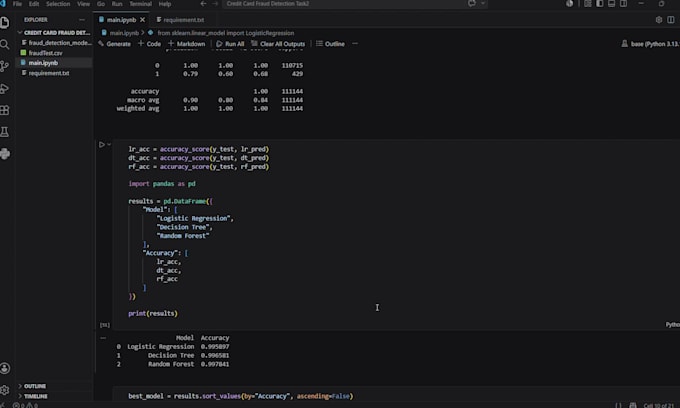
Task: Add a Code cell
Action: click(150, 43)
